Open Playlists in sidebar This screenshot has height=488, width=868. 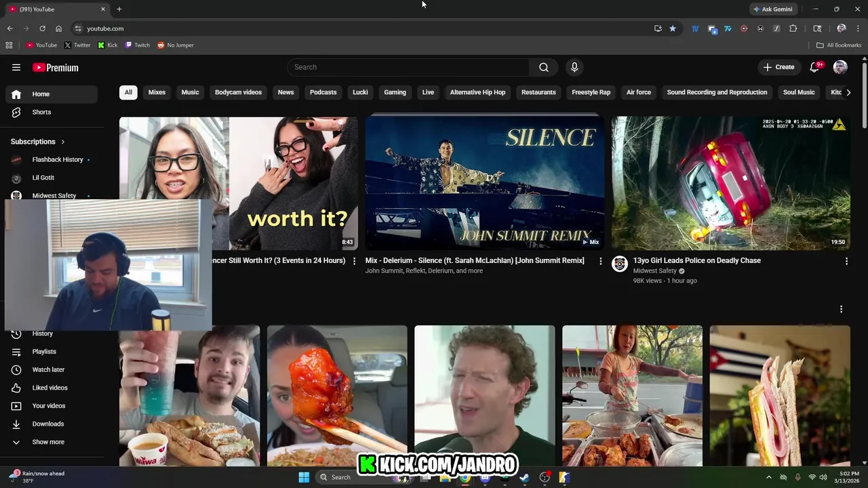point(52,352)
